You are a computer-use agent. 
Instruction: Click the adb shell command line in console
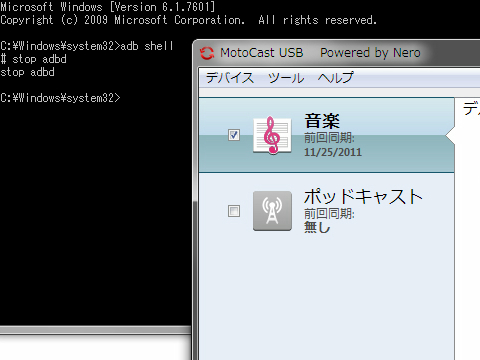pyautogui.click(x=87, y=46)
